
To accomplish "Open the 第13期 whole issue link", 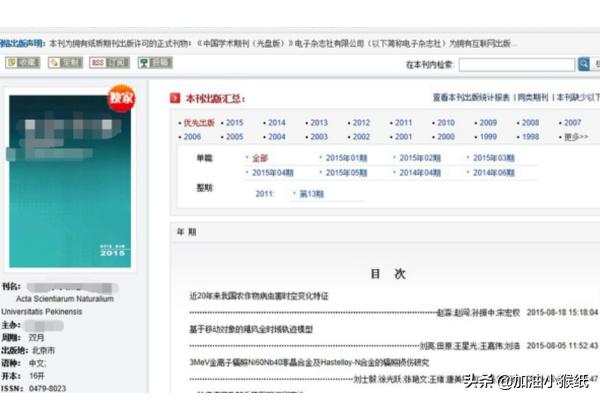I will tap(314, 194).
